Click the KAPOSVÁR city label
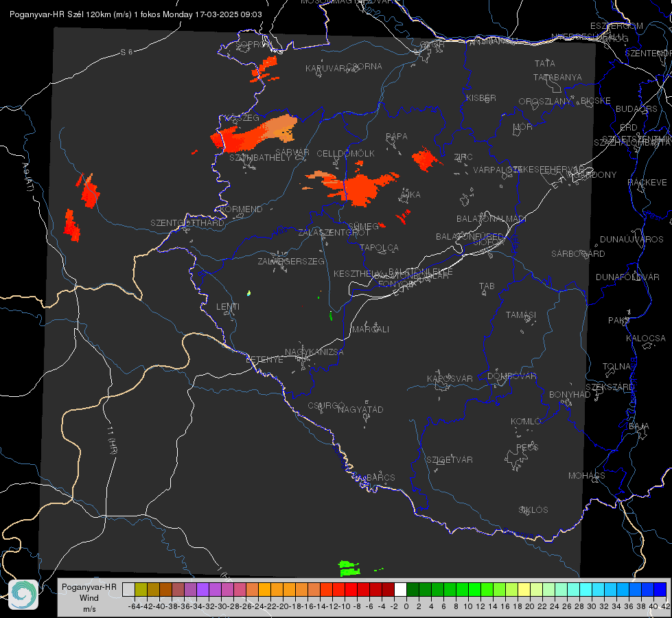Screen dimensions: 672x618 tap(450, 378)
